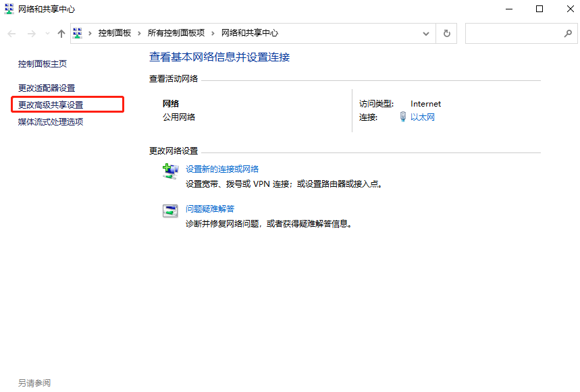Expand the address bar history dropdown
580x392 pixels.
click(x=426, y=33)
